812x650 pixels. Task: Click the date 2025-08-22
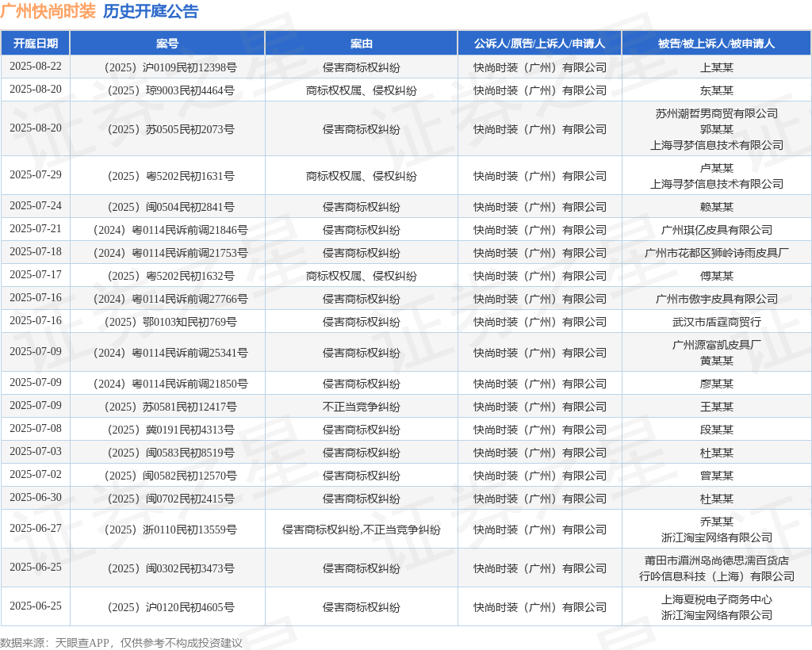35,67
